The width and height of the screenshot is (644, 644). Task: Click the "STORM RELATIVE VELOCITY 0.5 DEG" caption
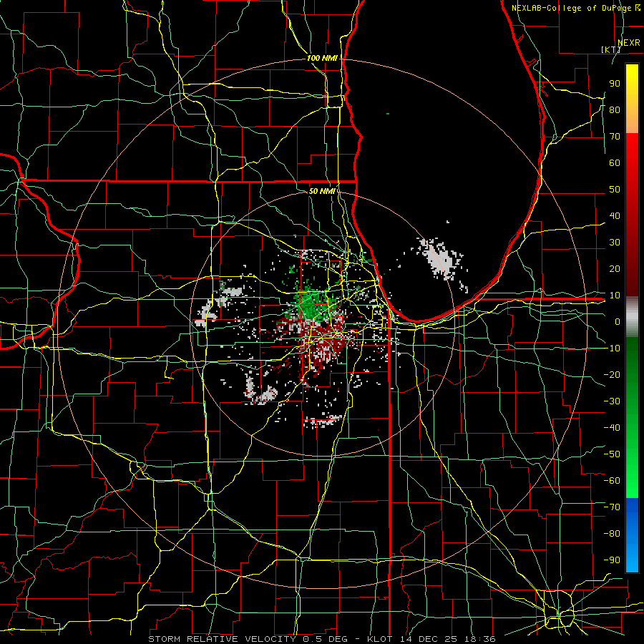point(248,639)
